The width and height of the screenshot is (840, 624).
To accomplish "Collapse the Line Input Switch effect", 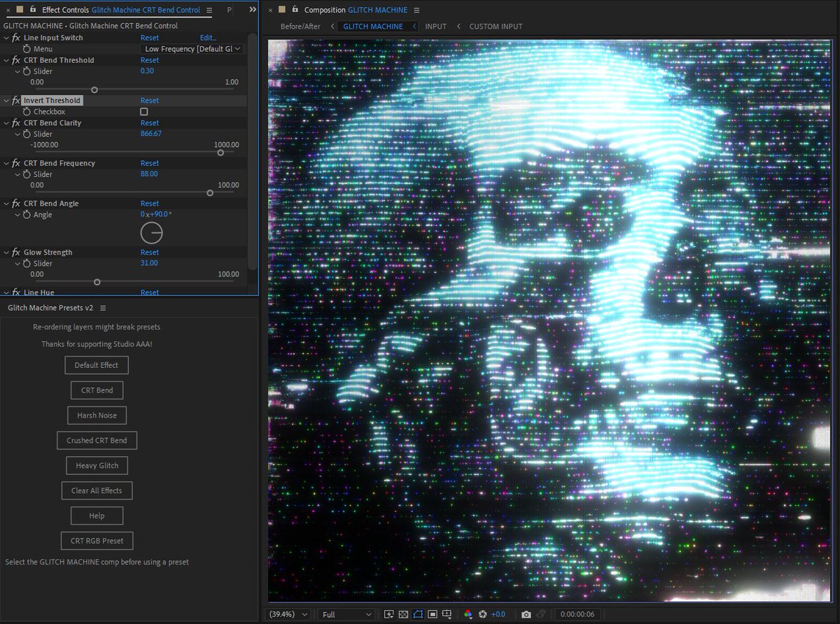I will pos(6,38).
